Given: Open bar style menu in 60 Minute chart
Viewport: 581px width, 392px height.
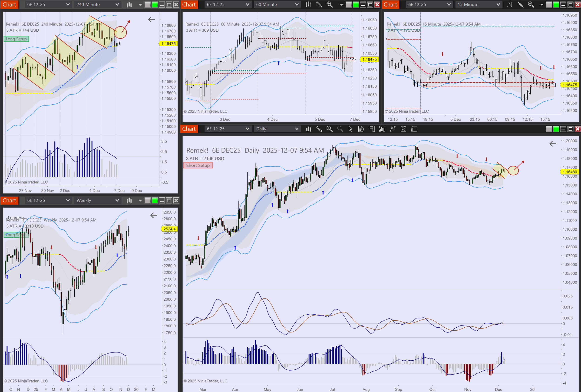Looking at the screenshot, I should [x=308, y=4].
